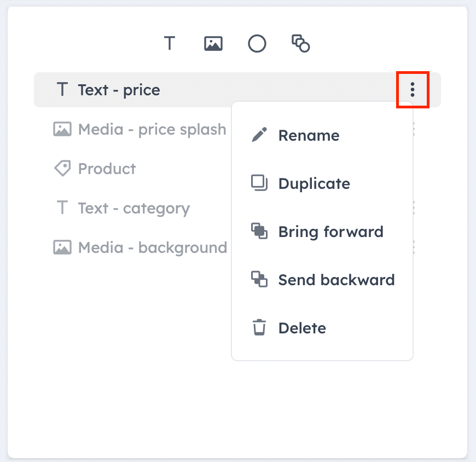Click the tag icon next to Product
This screenshot has width=476, height=462.
[62, 168]
